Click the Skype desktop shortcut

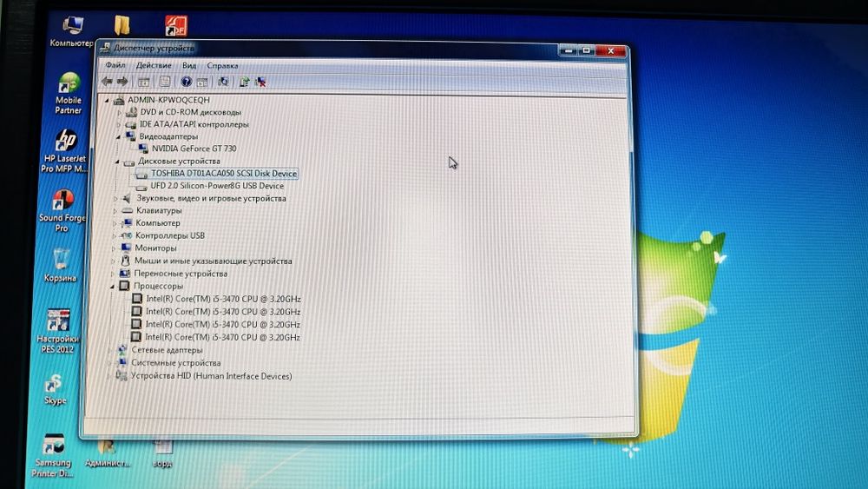[54, 389]
